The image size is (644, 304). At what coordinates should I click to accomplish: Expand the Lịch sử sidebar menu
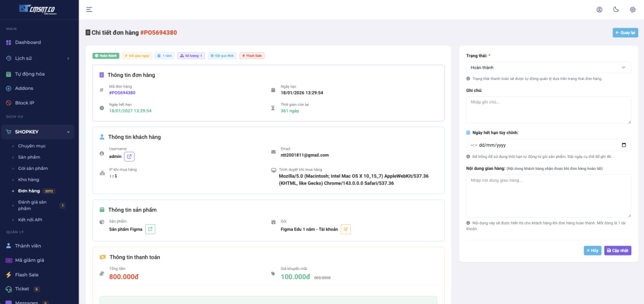coord(39,58)
